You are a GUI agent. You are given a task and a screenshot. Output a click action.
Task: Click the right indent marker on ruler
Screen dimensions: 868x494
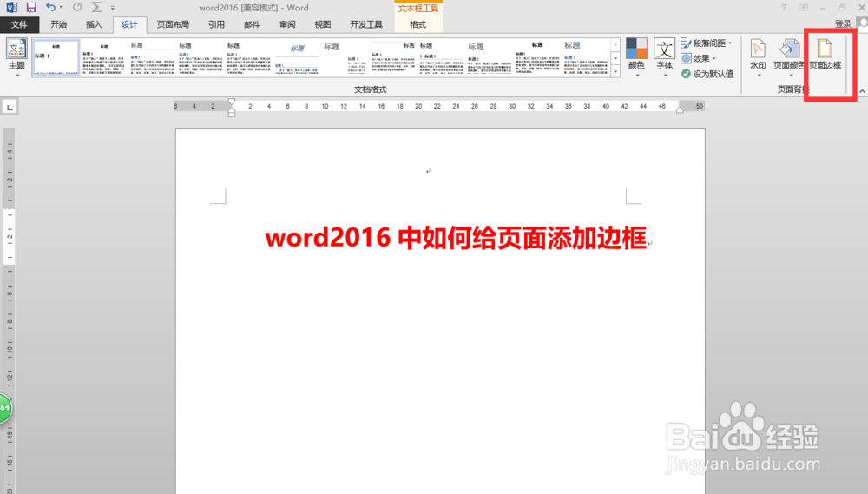680,110
